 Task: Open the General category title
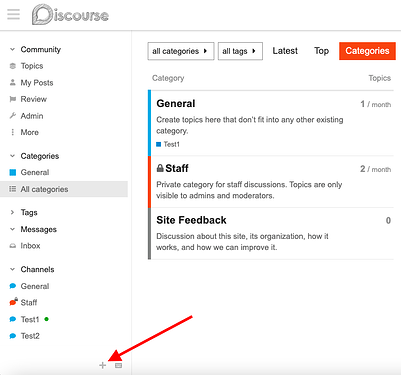pyautogui.click(x=176, y=104)
